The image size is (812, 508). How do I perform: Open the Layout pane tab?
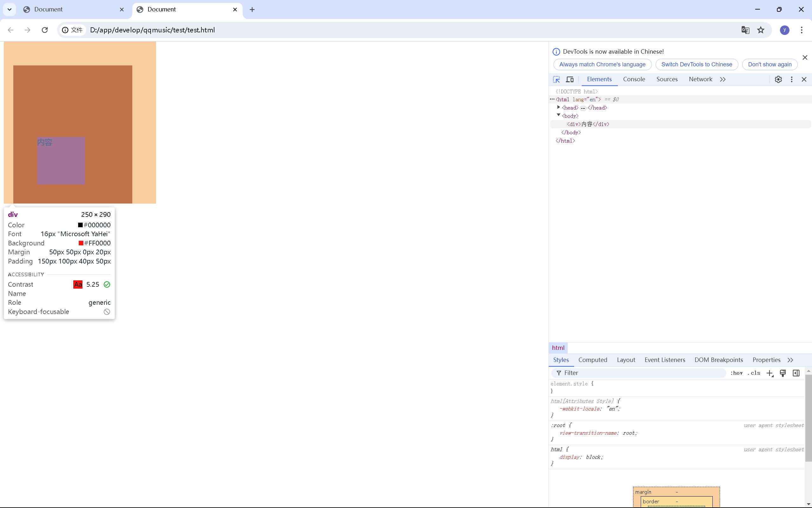(x=626, y=360)
